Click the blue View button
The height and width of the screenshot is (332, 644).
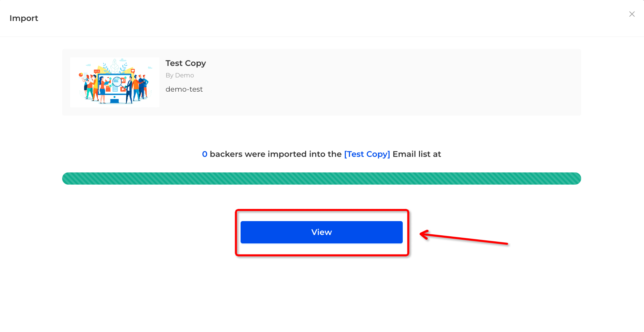[x=322, y=232]
